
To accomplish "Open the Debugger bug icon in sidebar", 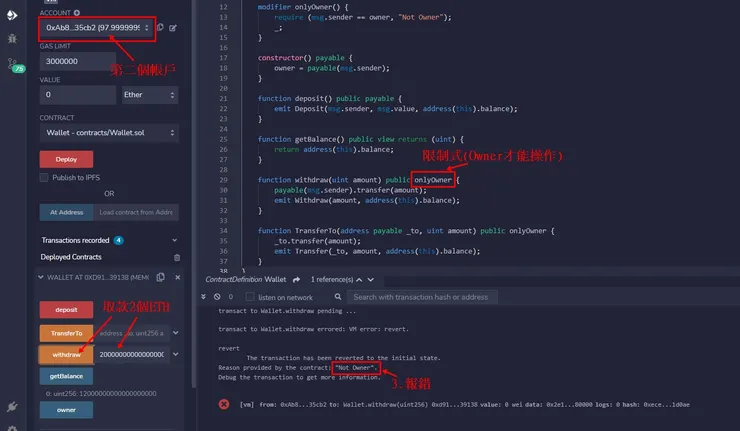I will pos(12,39).
